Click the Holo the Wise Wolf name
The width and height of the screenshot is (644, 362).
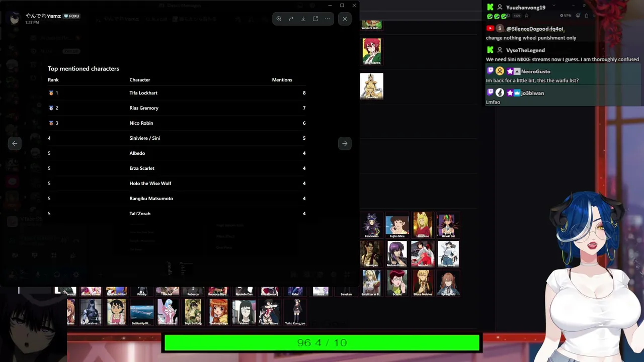(150, 184)
